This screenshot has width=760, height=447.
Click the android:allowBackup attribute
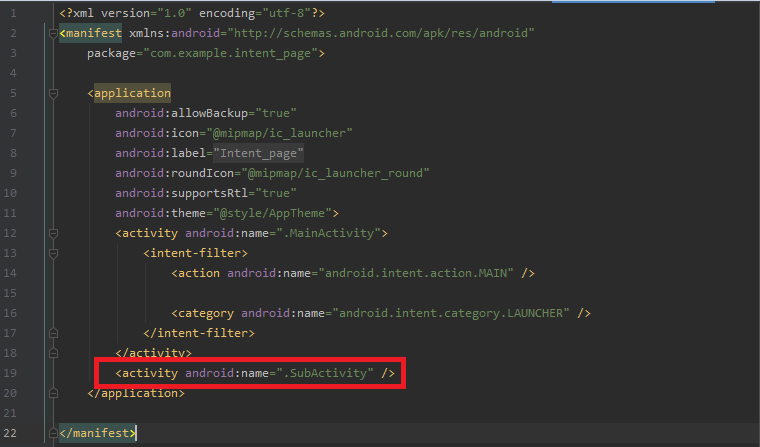coord(181,113)
